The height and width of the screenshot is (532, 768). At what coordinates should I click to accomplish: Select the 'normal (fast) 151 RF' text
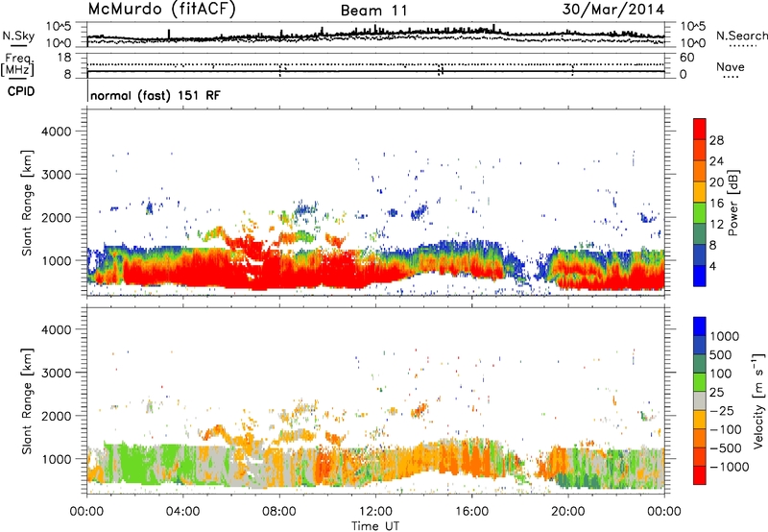[x=156, y=95]
